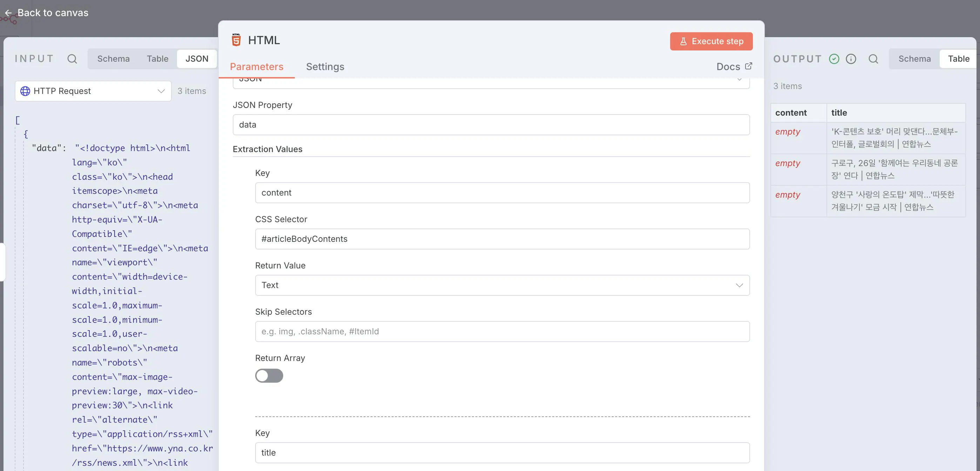The height and width of the screenshot is (471, 980).
Task: Enable the Return Array toggle
Action: tap(269, 376)
